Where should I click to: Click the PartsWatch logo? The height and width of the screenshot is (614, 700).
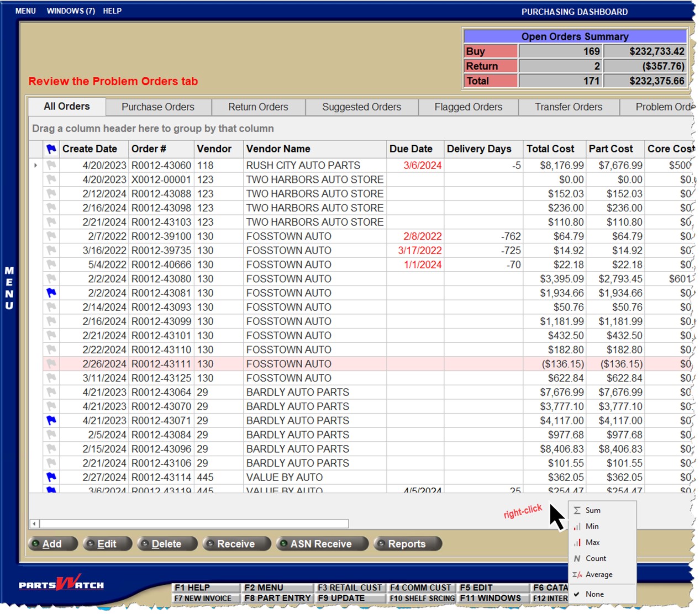(61, 584)
